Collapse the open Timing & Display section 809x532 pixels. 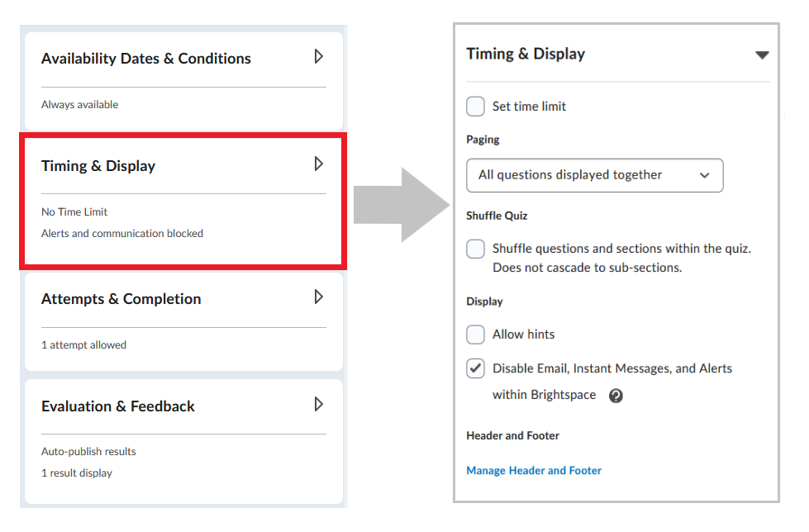coord(762,55)
